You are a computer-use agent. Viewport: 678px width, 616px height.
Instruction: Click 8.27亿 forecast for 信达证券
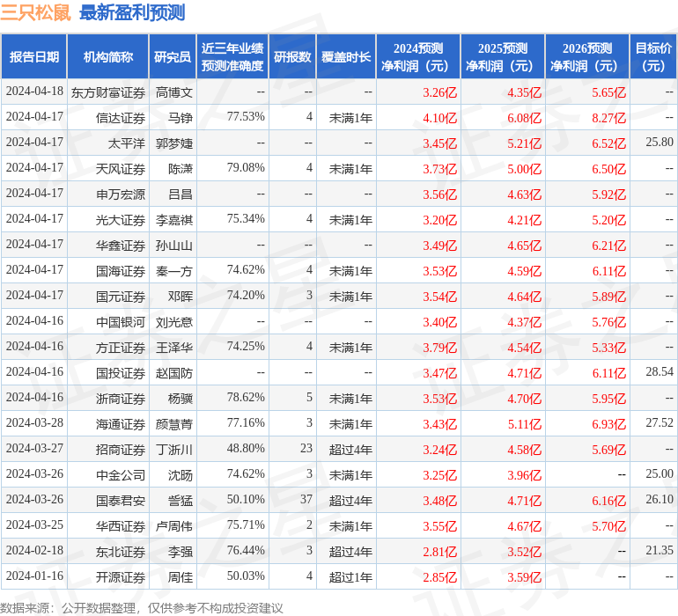point(608,118)
